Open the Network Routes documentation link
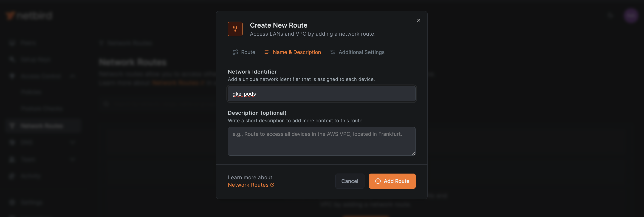 tap(249, 185)
